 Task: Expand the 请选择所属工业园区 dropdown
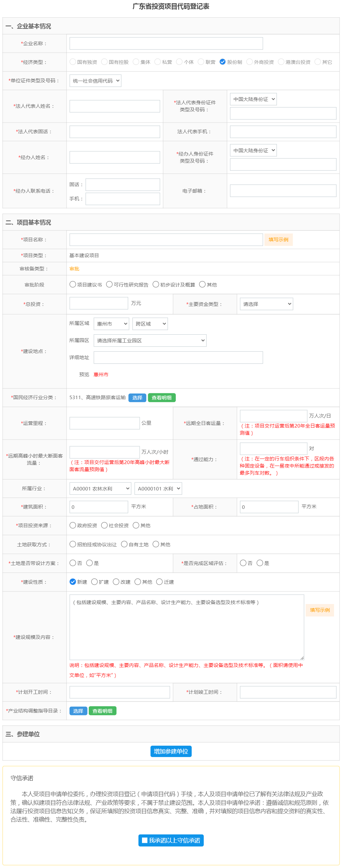(150, 340)
